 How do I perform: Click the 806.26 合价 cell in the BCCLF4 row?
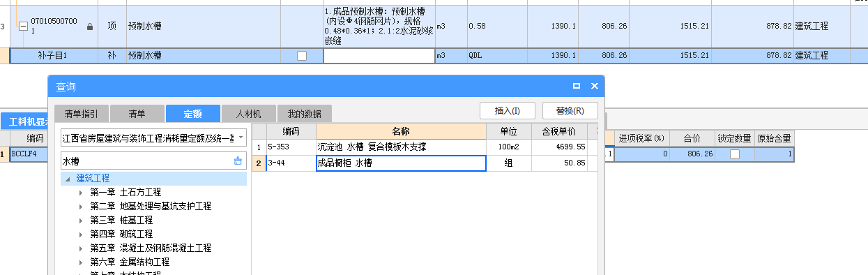(x=692, y=154)
